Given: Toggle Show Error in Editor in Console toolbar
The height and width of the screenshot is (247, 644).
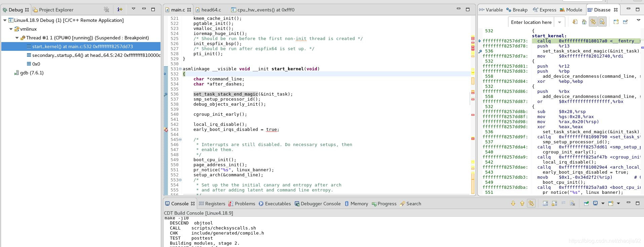Looking at the screenshot, I should coord(531,203).
